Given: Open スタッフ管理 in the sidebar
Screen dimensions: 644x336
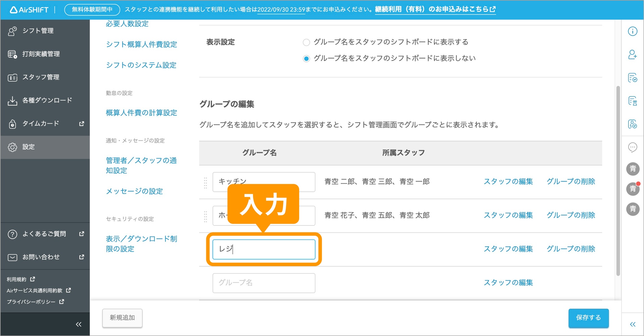Looking at the screenshot, I should [41, 77].
